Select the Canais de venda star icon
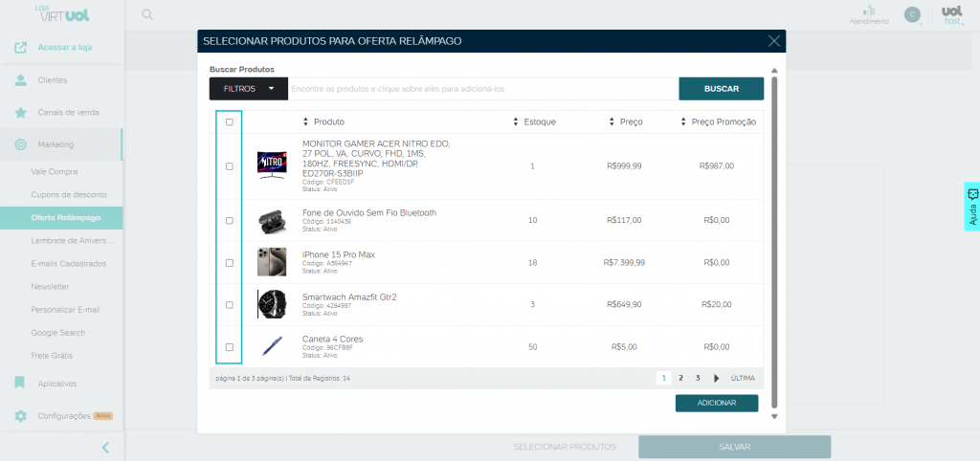 point(20,112)
